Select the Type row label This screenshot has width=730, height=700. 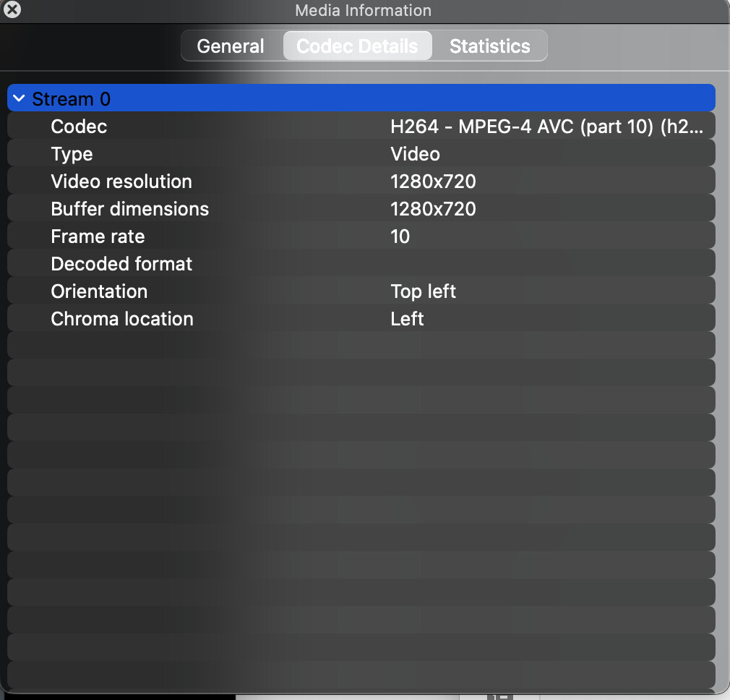point(72,154)
